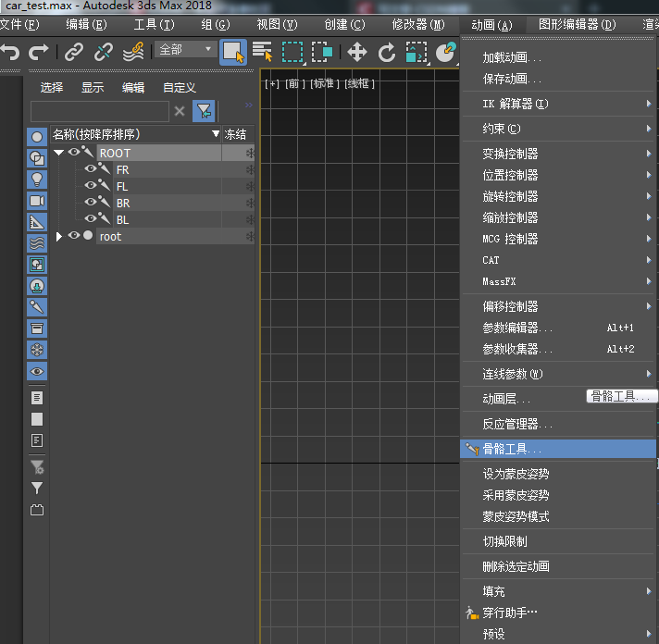Toggle Window/Crossing selection mode

322,52
